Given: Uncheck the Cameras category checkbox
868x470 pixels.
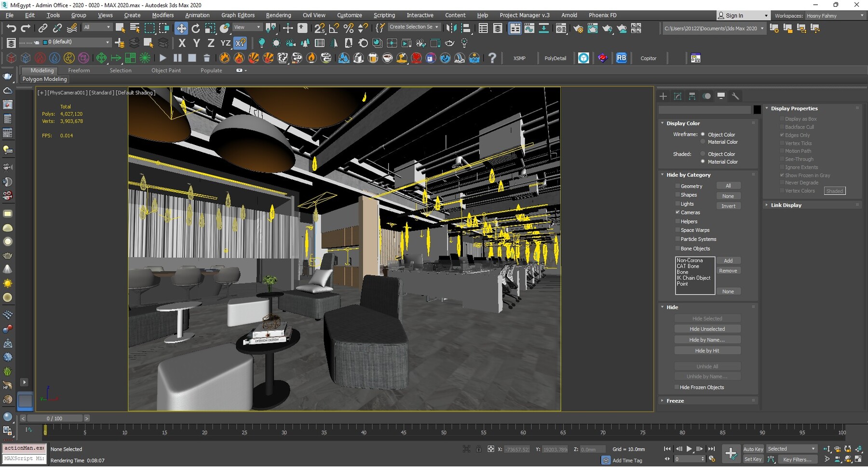Looking at the screenshot, I should tap(678, 212).
